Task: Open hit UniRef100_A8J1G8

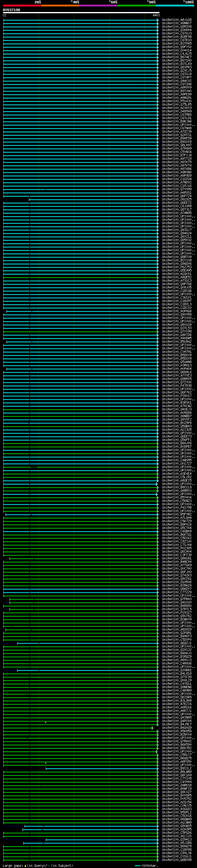Action: (x=177, y=20)
